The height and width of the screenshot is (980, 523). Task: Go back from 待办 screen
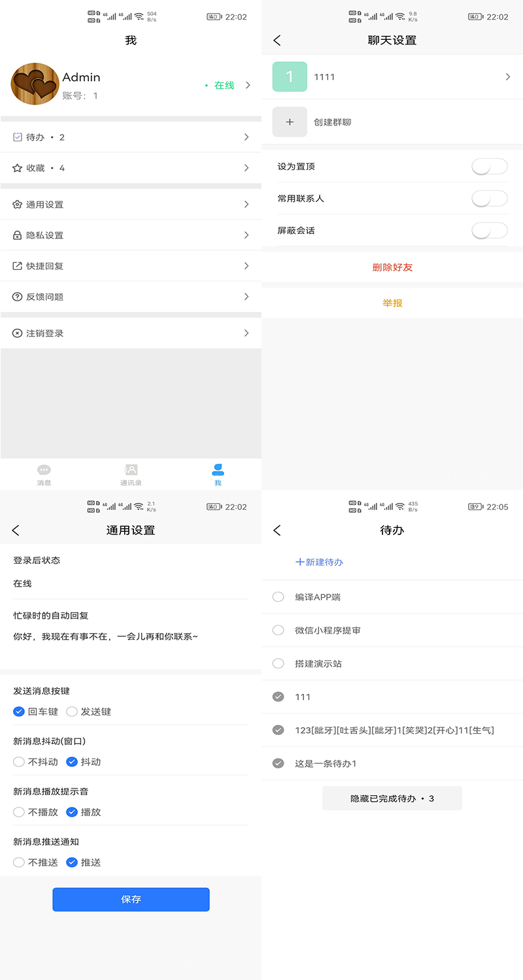coord(277,531)
